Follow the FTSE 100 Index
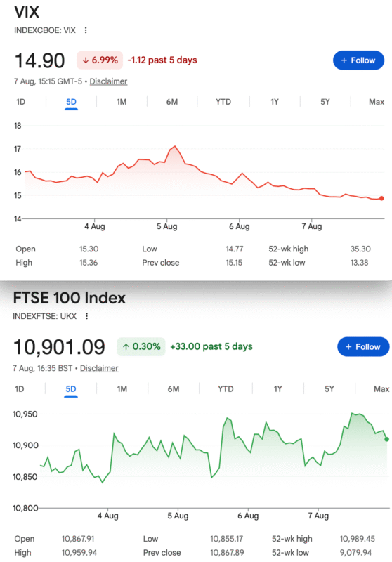The image size is (392, 562). tap(363, 346)
